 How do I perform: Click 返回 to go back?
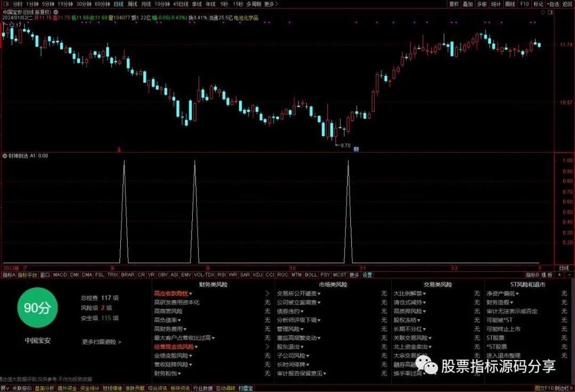(568, 4)
